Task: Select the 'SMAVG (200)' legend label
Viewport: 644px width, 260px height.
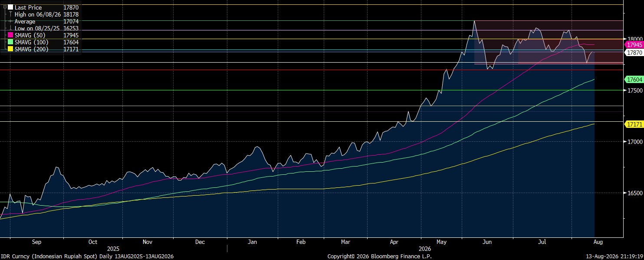Action: coord(31,49)
